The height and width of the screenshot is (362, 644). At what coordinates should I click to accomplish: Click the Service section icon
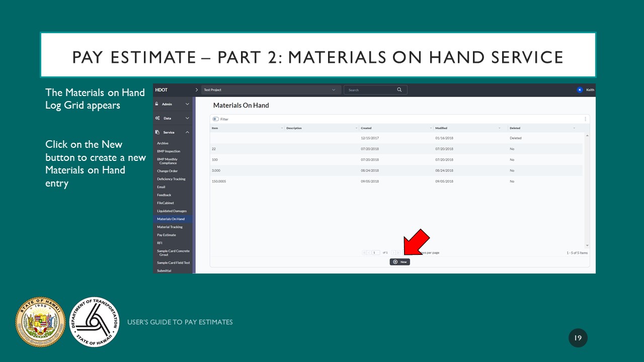point(157,132)
